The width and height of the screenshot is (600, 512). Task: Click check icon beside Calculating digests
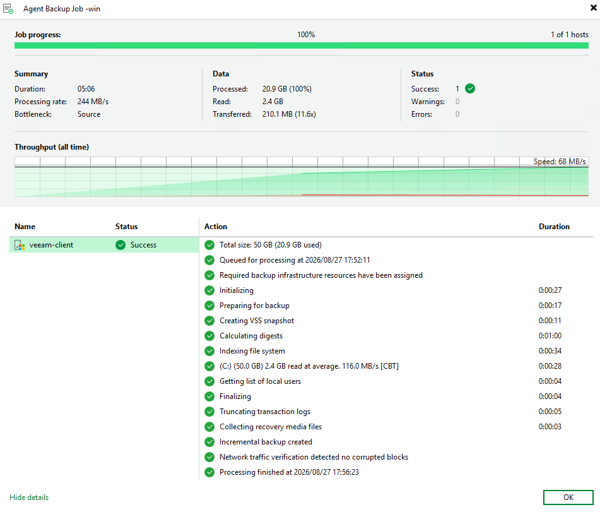coord(209,336)
